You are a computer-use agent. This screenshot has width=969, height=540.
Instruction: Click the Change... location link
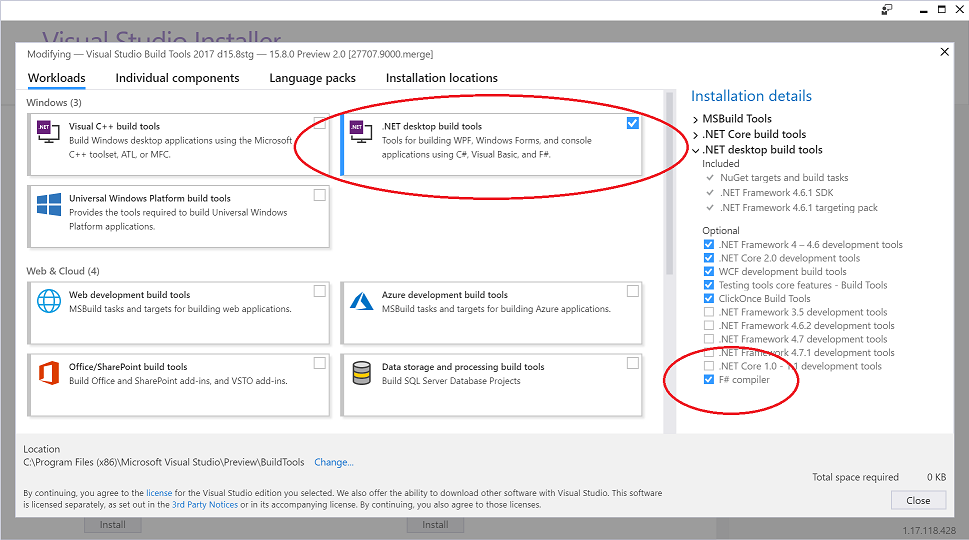pos(334,462)
